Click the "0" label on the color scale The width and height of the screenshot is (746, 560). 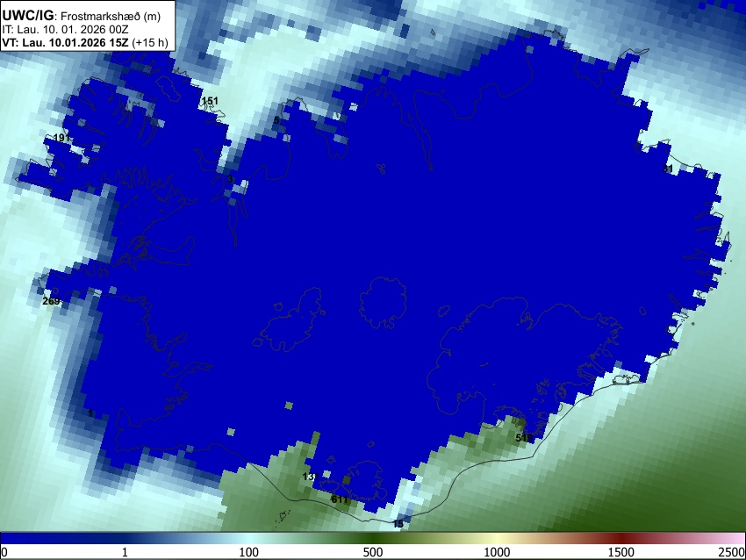click(x=4, y=552)
